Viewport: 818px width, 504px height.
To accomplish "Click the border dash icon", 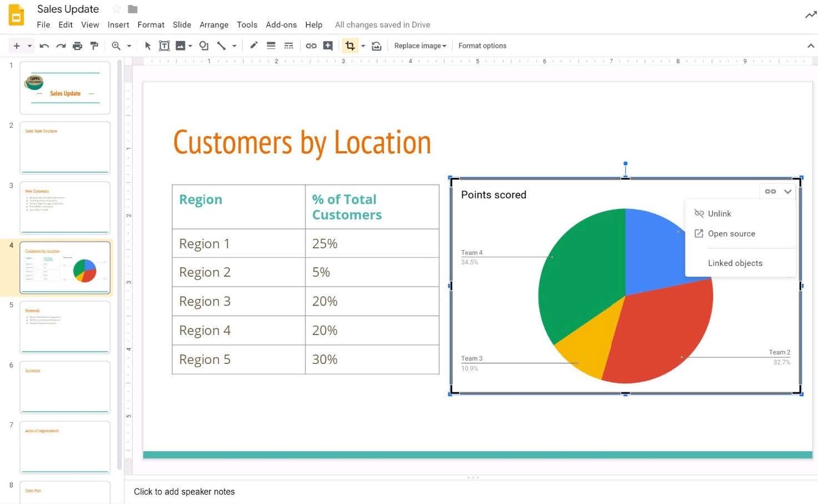I will [288, 46].
